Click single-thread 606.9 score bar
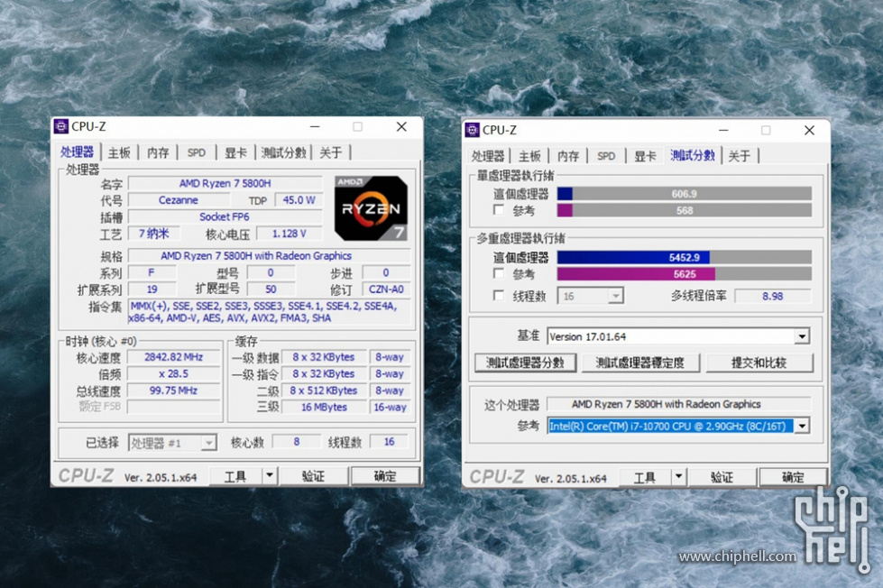The image size is (883, 588). click(685, 194)
